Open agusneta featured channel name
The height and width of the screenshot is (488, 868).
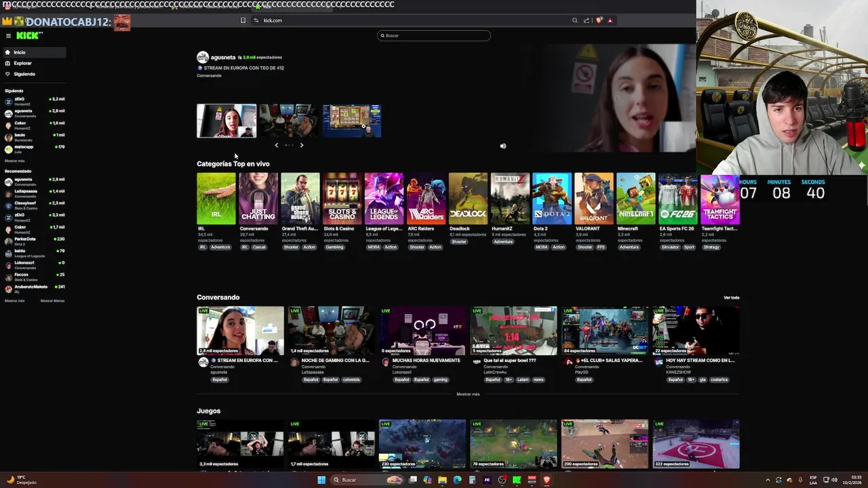click(x=222, y=58)
